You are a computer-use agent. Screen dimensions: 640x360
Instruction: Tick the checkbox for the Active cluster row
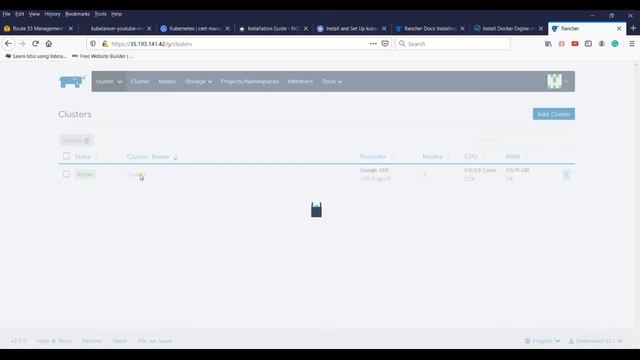[67, 174]
